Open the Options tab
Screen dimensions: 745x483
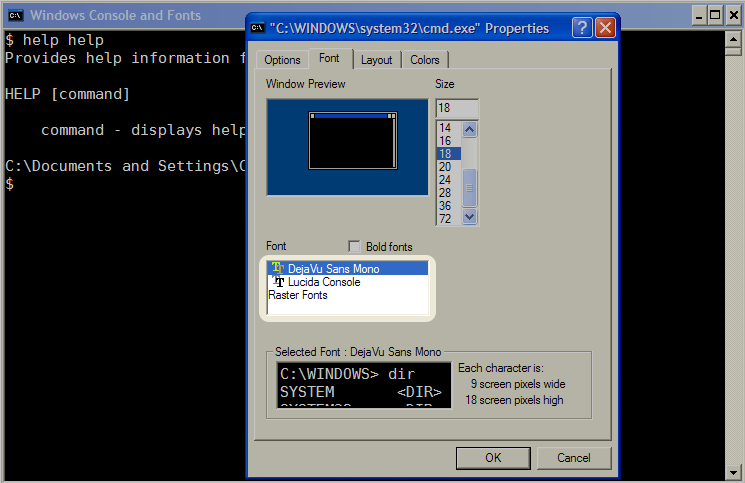click(x=282, y=60)
